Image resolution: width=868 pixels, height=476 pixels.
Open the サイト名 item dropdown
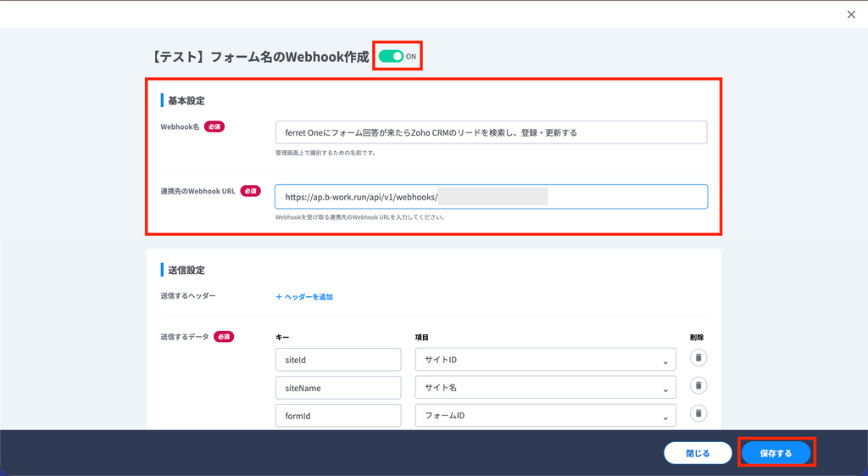tap(545, 388)
